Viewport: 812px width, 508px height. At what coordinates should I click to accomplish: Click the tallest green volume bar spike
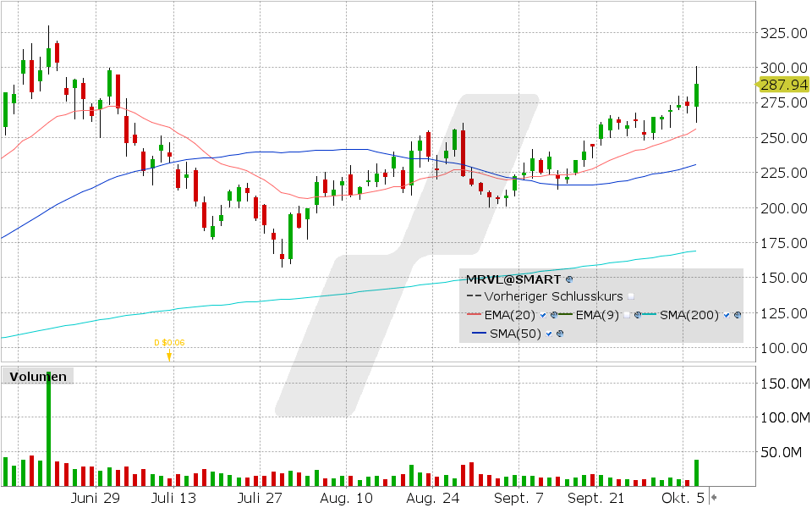(x=49, y=428)
